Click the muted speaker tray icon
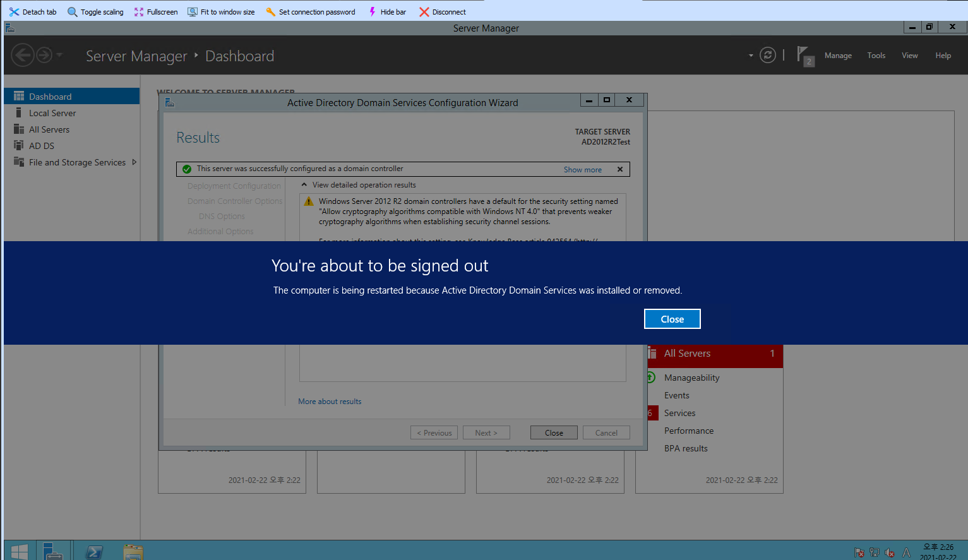The height and width of the screenshot is (560, 968). [x=890, y=552]
